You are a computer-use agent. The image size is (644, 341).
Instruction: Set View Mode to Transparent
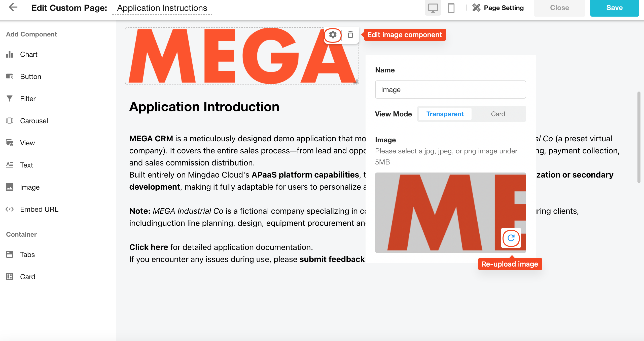coord(445,114)
